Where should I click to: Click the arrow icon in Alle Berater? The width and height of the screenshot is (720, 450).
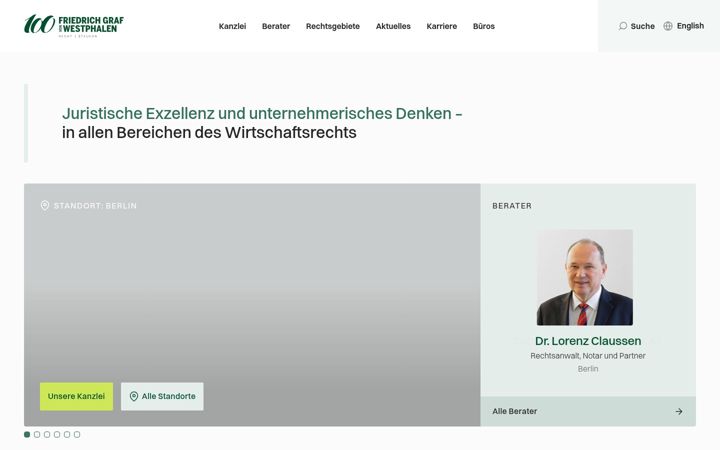679,411
